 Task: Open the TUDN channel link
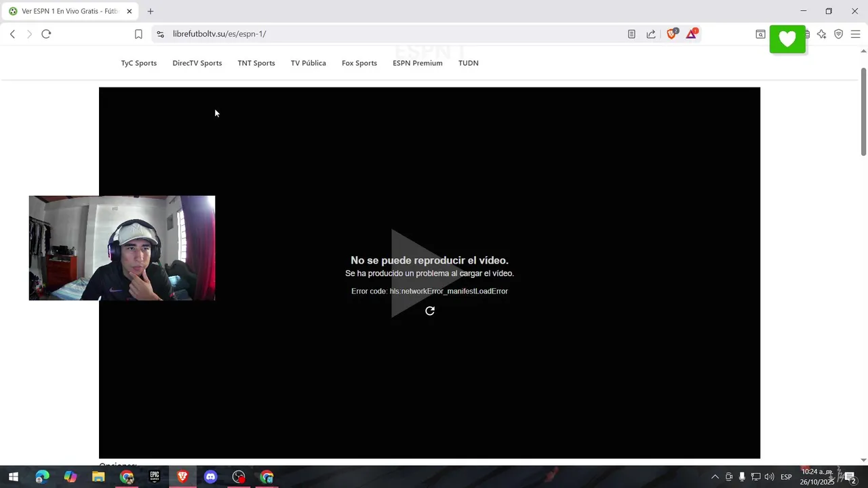click(469, 63)
